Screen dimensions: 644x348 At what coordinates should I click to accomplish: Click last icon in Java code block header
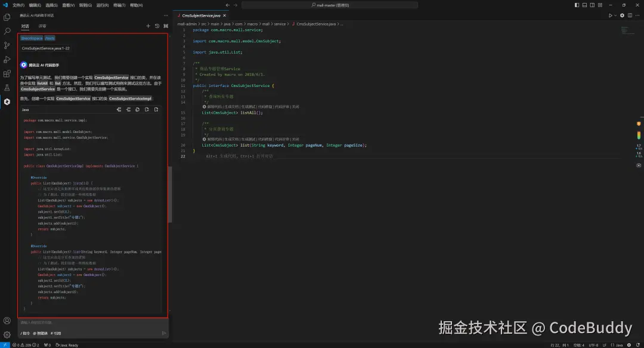[x=156, y=110]
